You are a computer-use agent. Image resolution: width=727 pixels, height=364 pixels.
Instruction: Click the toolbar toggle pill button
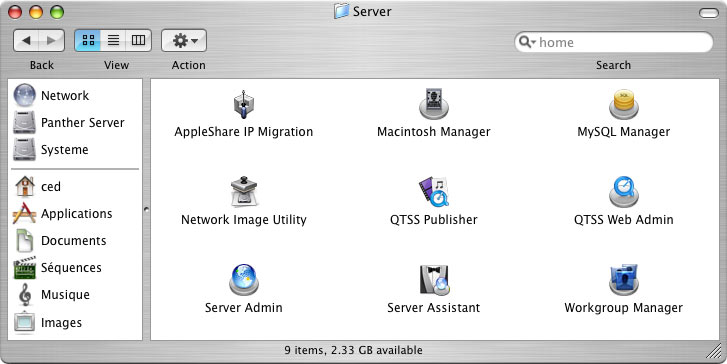708,13
